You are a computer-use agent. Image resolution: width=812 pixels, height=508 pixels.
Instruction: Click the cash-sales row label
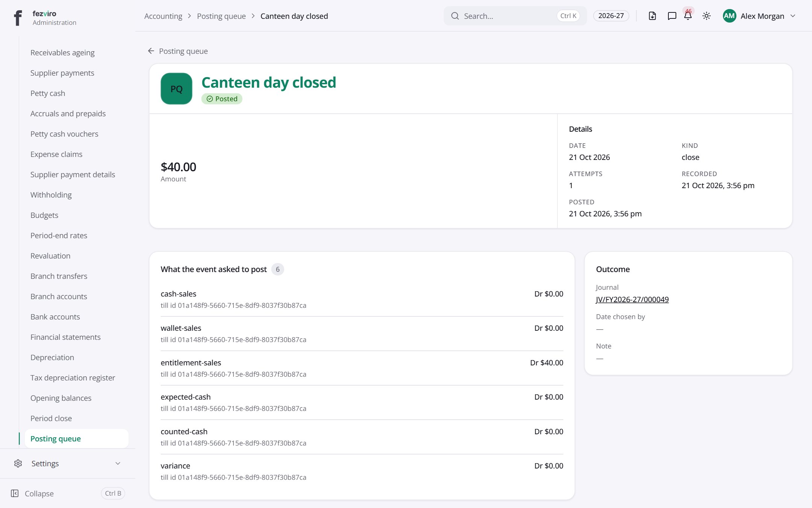pos(178,294)
